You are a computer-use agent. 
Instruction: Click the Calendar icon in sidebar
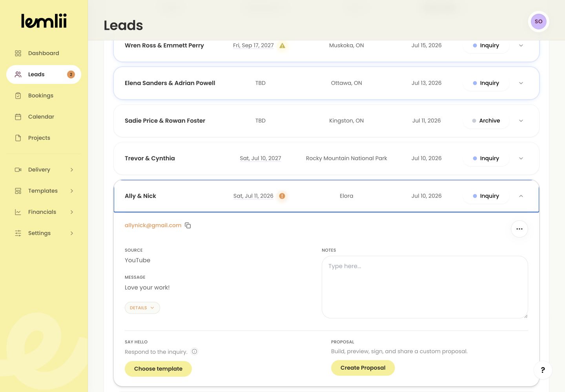click(x=18, y=117)
